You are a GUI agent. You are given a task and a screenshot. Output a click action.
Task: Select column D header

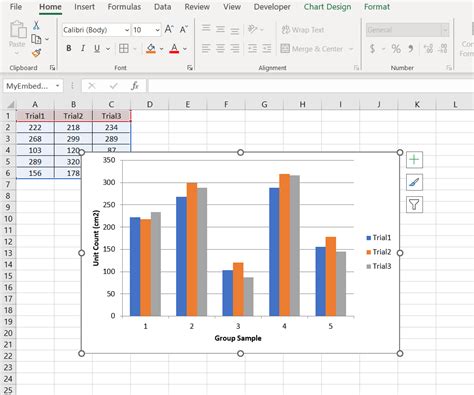[150, 104]
